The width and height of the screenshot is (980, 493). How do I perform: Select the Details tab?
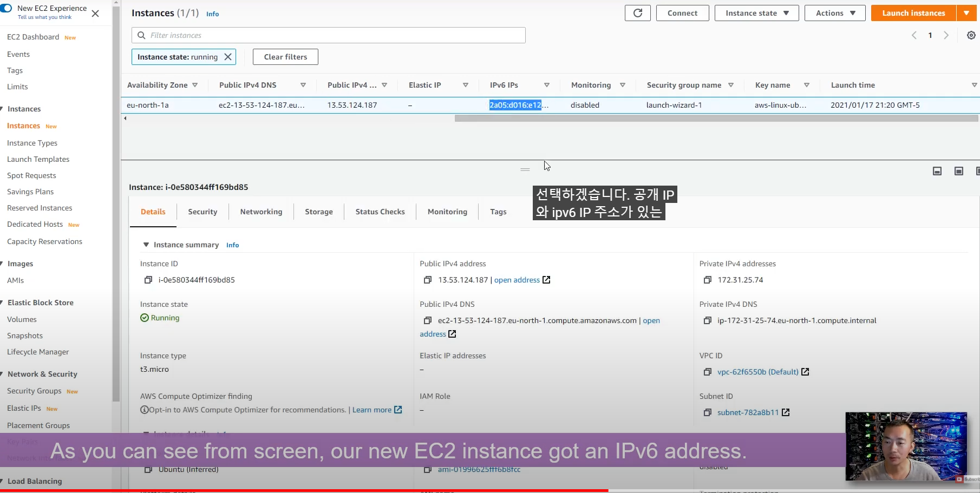153,212
